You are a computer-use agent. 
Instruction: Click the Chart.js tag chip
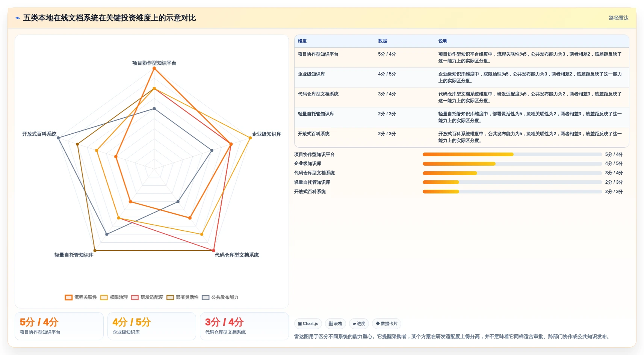[x=308, y=323]
